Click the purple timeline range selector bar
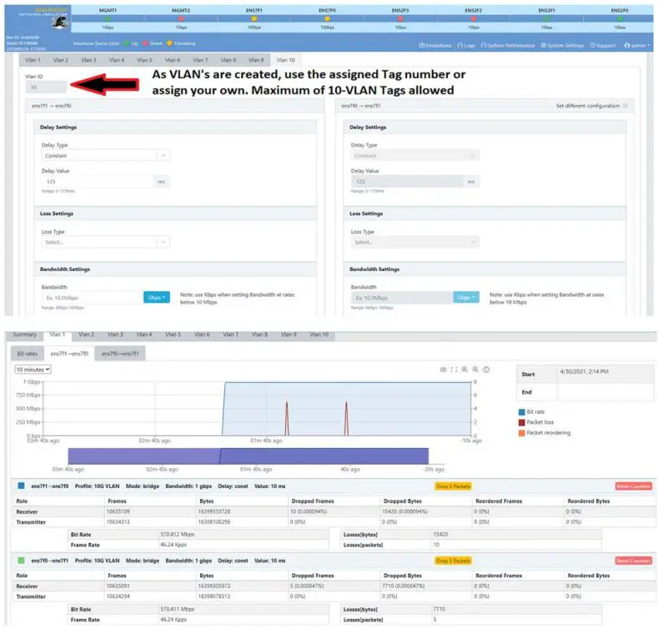The image size is (658, 644). [249, 456]
